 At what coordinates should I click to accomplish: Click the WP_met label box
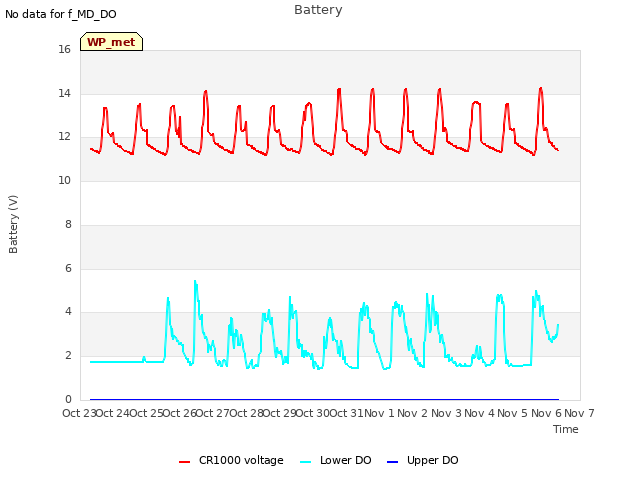click(111, 42)
